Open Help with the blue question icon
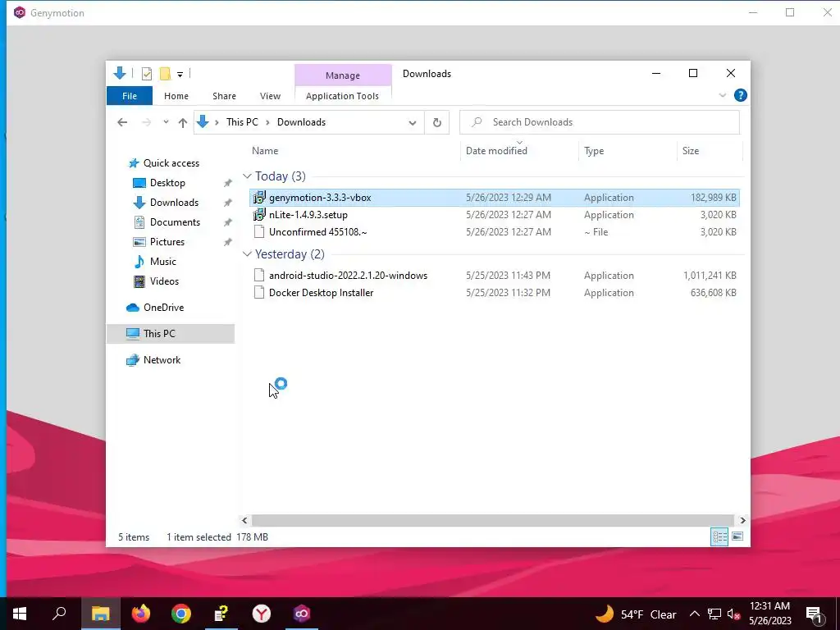 pyautogui.click(x=741, y=95)
